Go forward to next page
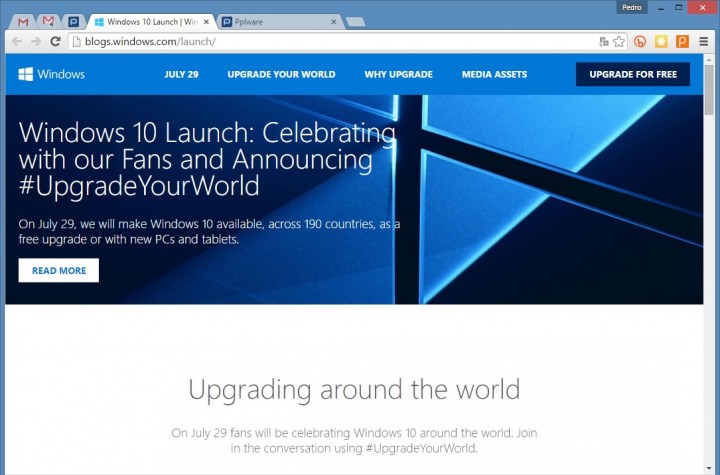720x475 pixels. [x=36, y=41]
